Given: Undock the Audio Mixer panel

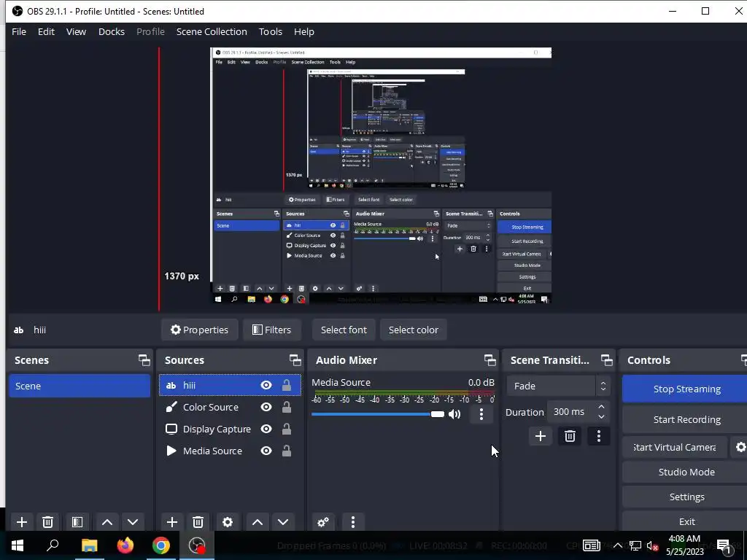Looking at the screenshot, I should click(x=489, y=360).
